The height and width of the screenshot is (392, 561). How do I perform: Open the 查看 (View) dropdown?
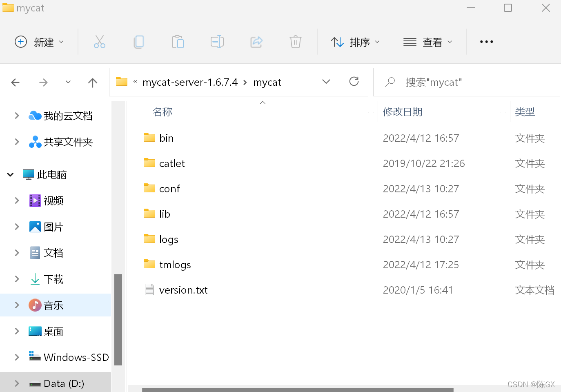428,42
